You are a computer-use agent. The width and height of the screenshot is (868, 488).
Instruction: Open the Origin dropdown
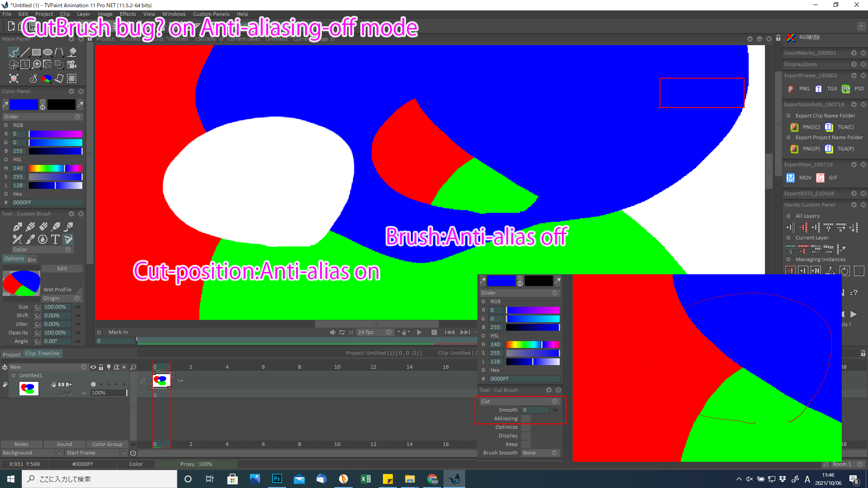62,298
